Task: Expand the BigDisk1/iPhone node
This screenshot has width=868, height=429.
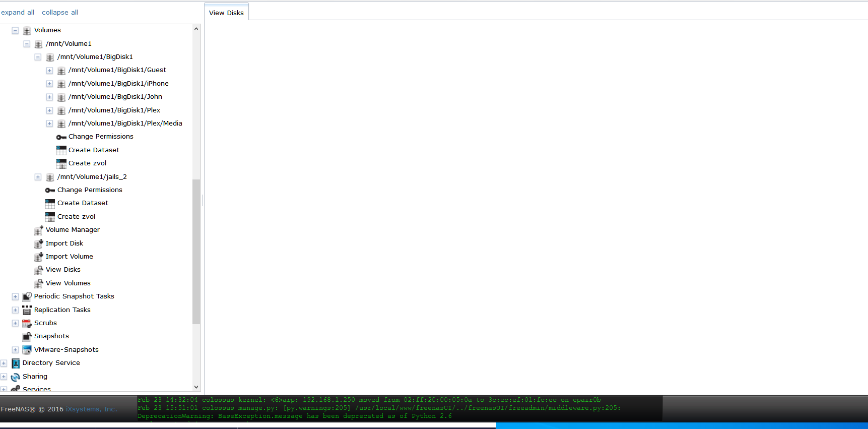Action: 49,84
